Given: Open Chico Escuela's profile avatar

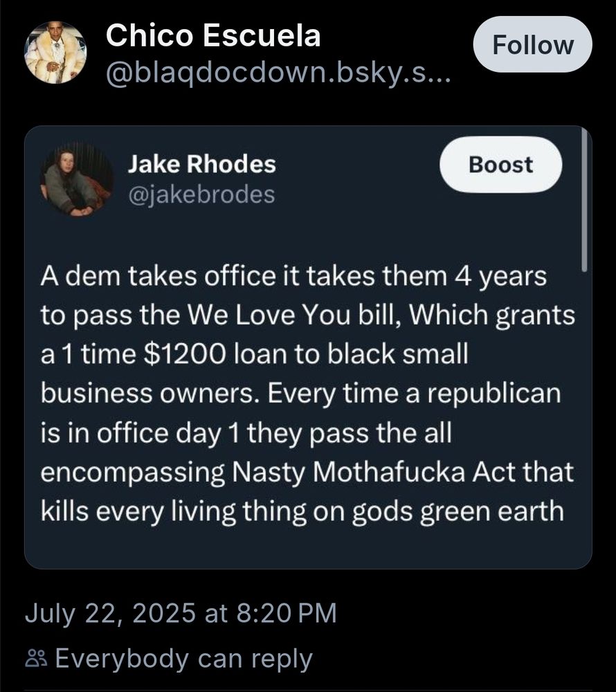Looking at the screenshot, I should point(55,53).
